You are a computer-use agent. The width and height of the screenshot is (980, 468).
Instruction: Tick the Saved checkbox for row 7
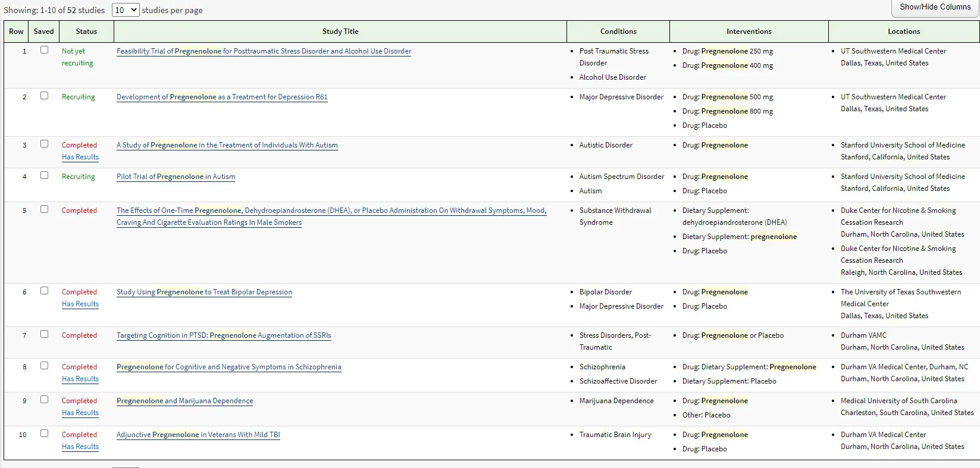pos(44,334)
